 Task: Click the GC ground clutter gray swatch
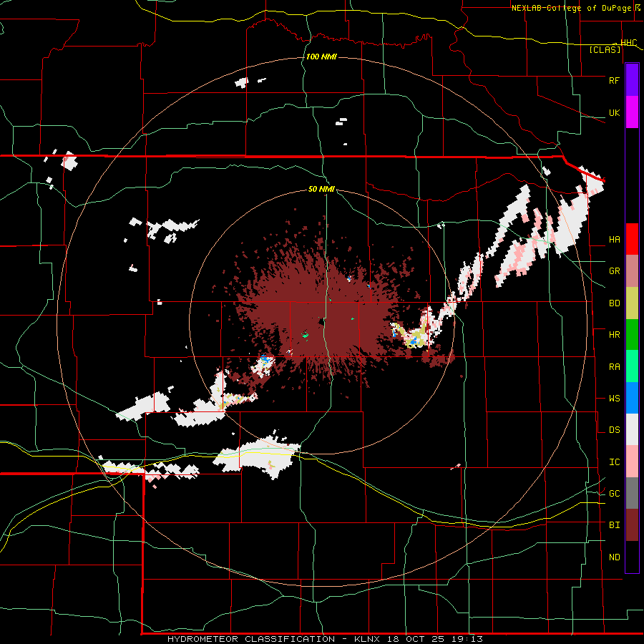[x=632, y=493]
